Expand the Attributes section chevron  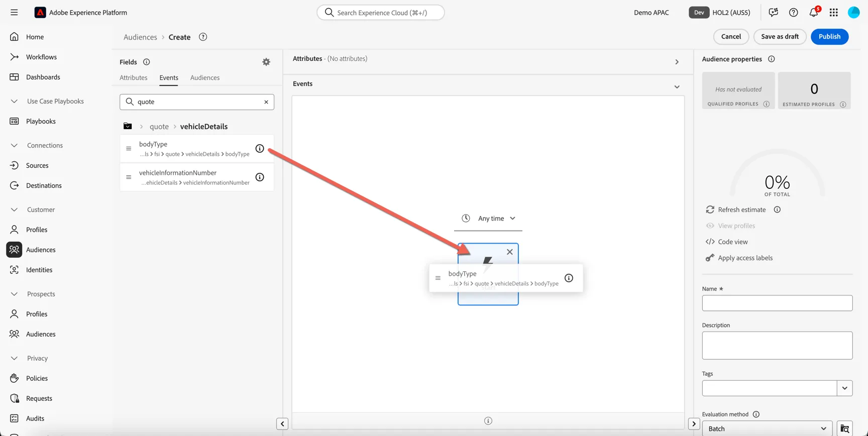pos(677,62)
